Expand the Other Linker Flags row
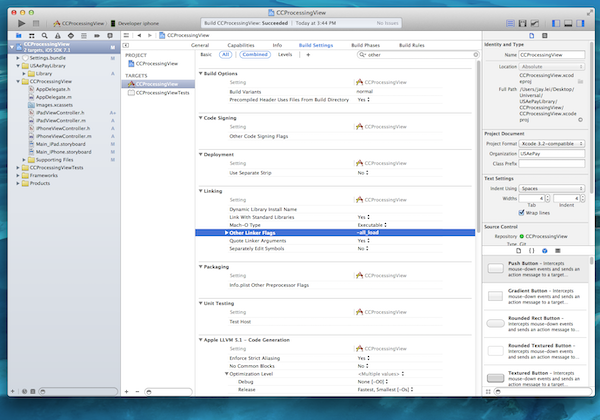The height and width of the screenshot is (420, 600). (226, 232)
